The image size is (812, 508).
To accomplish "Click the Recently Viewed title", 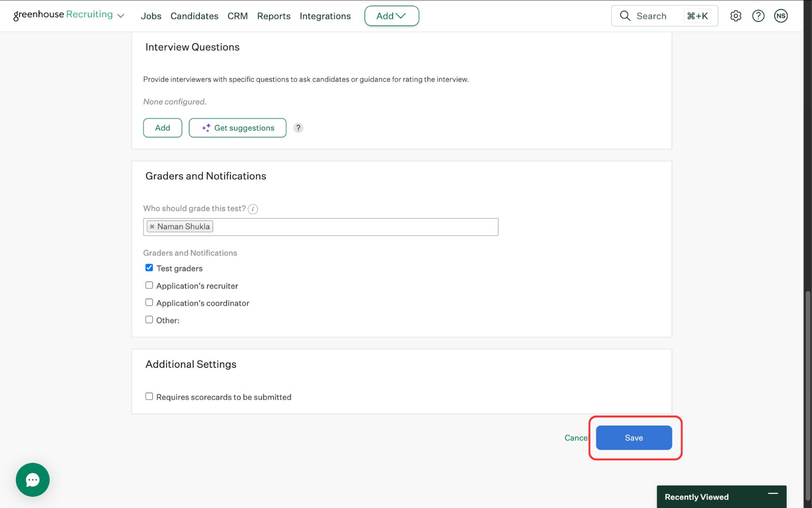I will click(x=696, y=497).
